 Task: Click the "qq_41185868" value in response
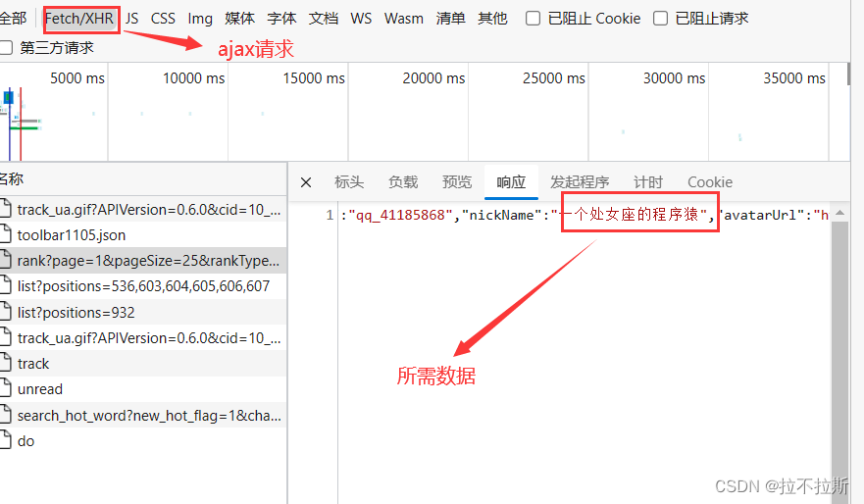click(x=400, y=215)
